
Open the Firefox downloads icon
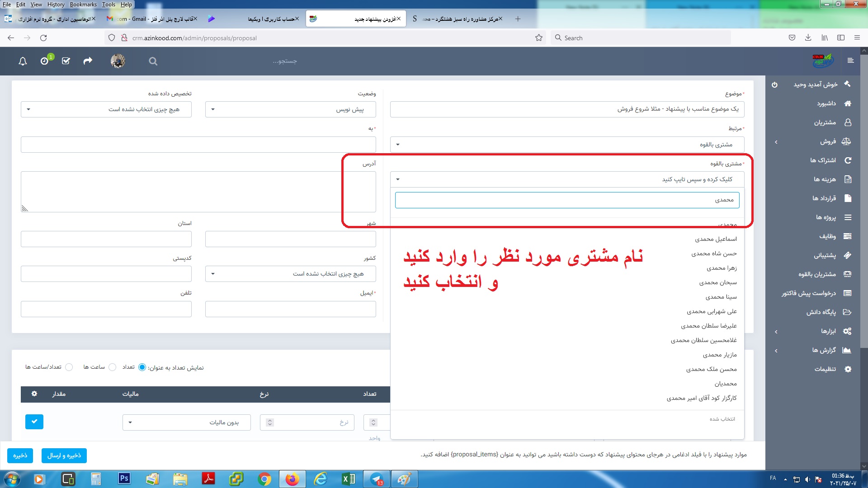808,38
